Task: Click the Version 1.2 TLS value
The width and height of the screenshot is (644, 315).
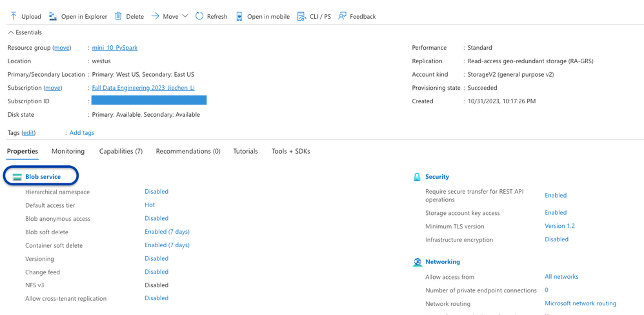Action: (x=560, y=226)
